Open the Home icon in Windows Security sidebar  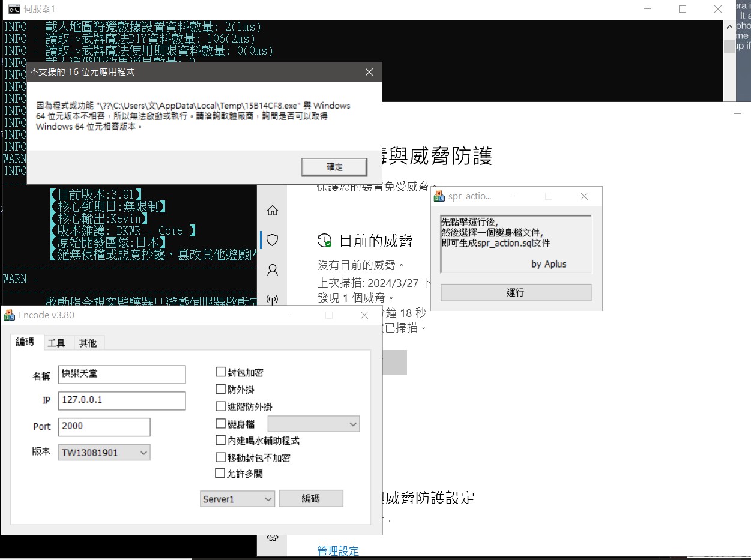pyautogui.click(x=273, y=211)
